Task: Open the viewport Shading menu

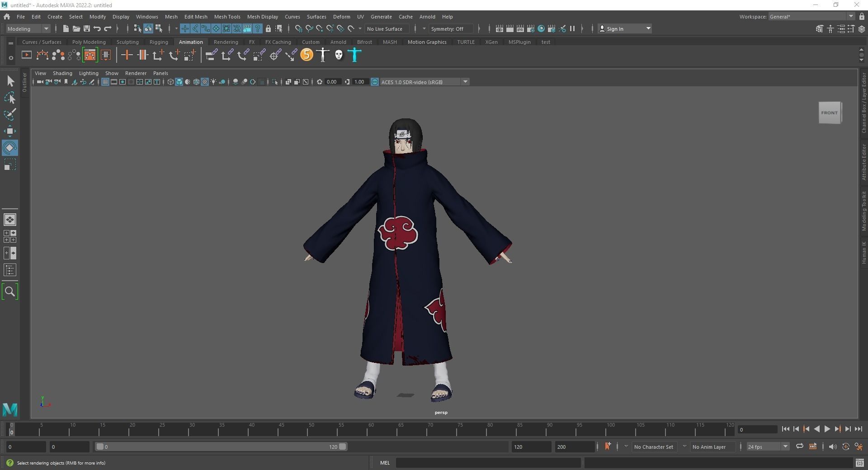Action: pos(62,73)
